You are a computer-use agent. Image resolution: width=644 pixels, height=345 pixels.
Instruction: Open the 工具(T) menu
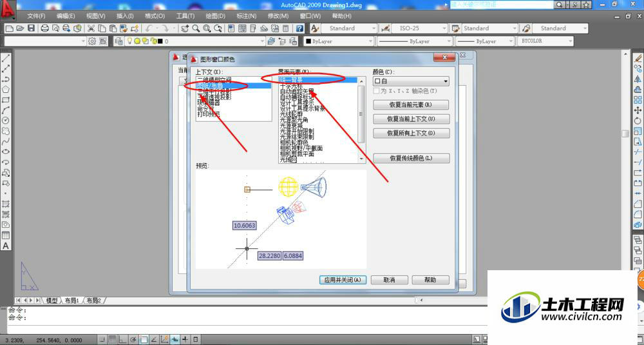(185, 16)
